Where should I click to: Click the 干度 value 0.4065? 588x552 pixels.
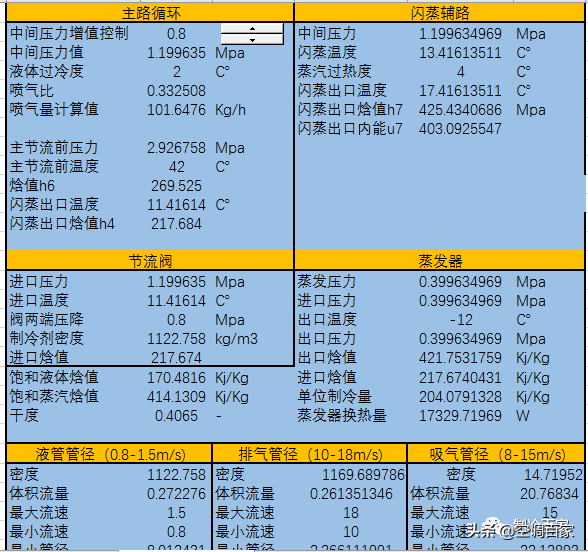(176, 416)
